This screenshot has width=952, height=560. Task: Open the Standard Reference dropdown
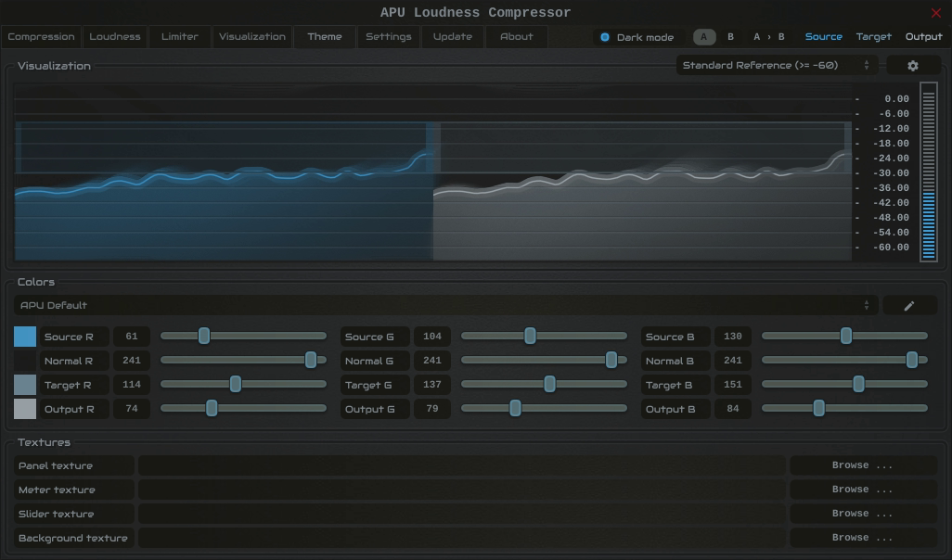pyautogui.click(x=777, y=66)
